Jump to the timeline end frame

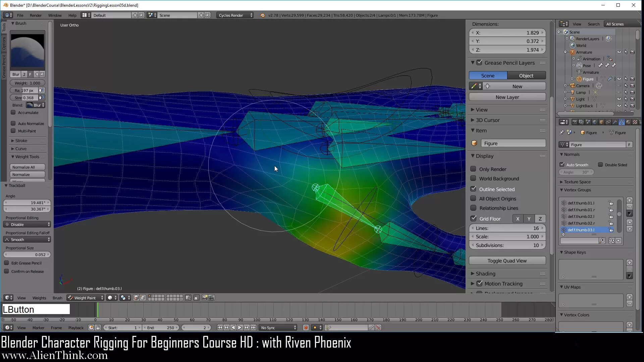click(254, 328)
